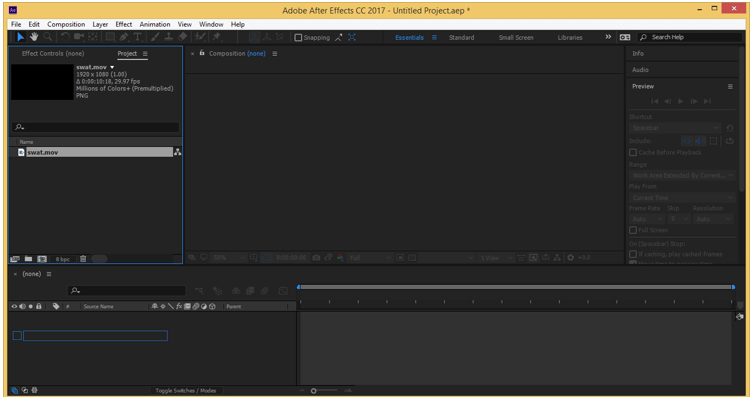The height and width of the screenshot is (401, 752).
Task: Click the work area bar in timeline
Action: click(516, 287)
